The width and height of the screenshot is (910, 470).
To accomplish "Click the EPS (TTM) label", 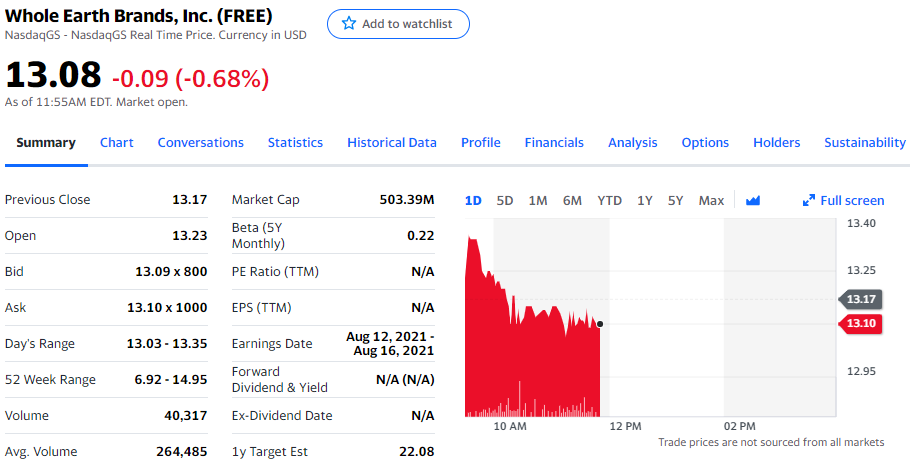I will [261, 308].
